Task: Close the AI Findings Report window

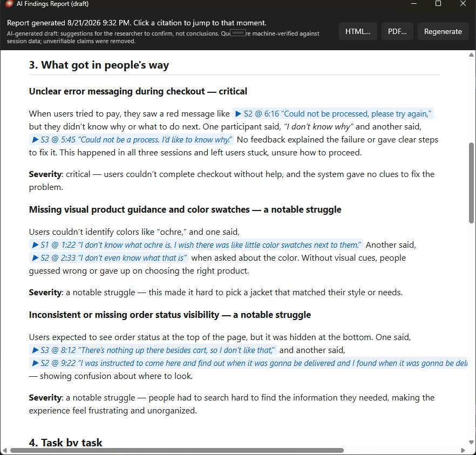Action: 463,4
